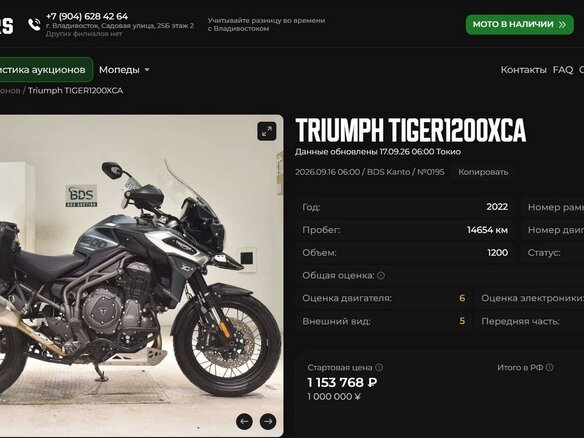Click the Данные обновлены timestamp text
Viewport: 584px width, 438px height.
[378, 152]
